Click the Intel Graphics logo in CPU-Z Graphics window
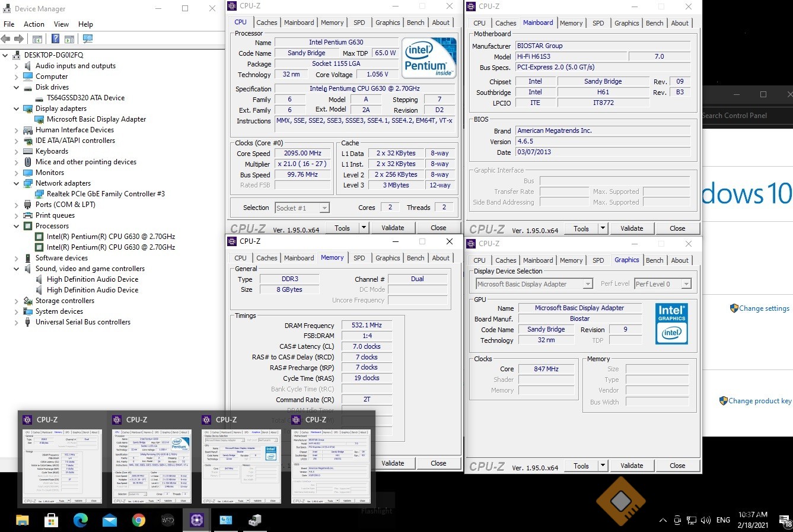This screenshot has width=793, height=532. [x=672, y=324]
